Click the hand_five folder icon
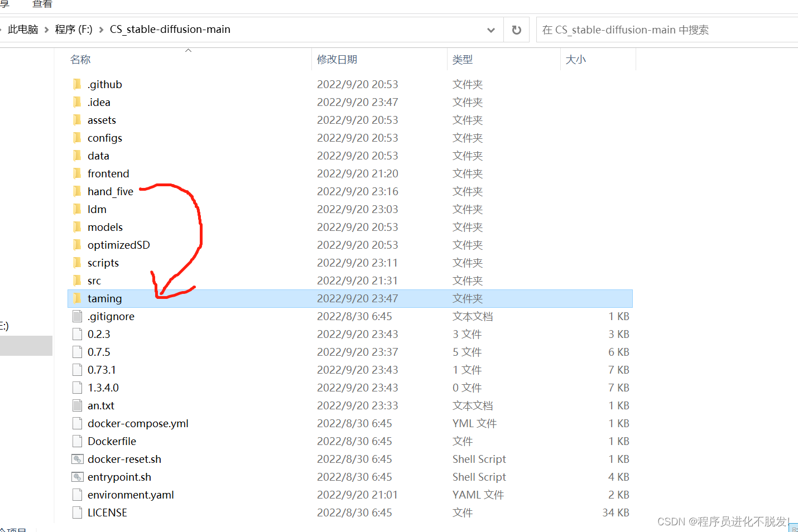Screen dimensions: 798x532 (77, 191)
